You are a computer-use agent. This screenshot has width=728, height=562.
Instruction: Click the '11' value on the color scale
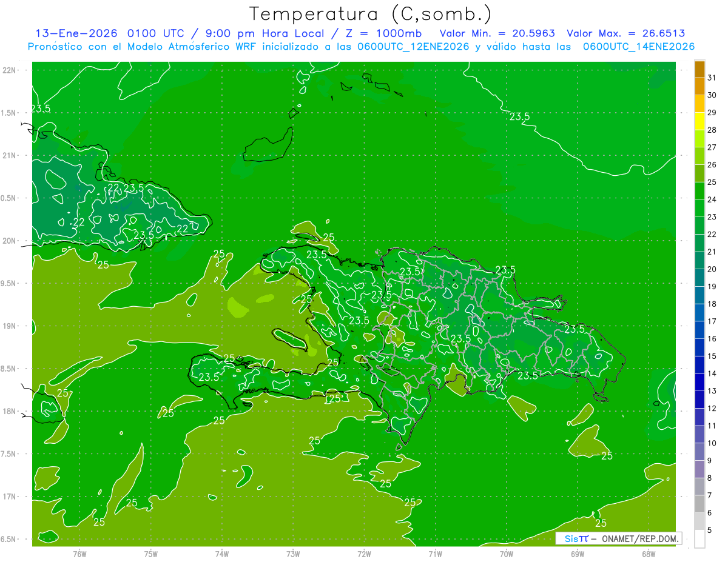coord(712,426)
